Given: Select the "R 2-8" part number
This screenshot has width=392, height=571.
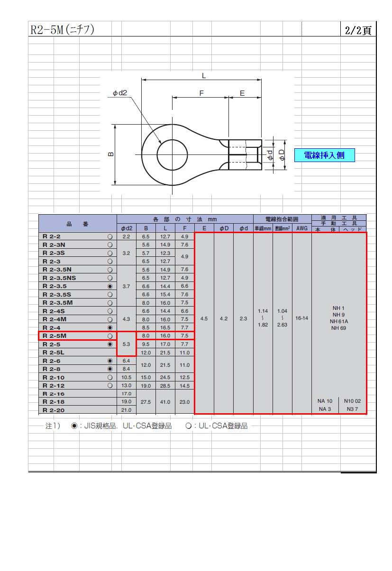Looking at the screenshot, I should [51, 369].
